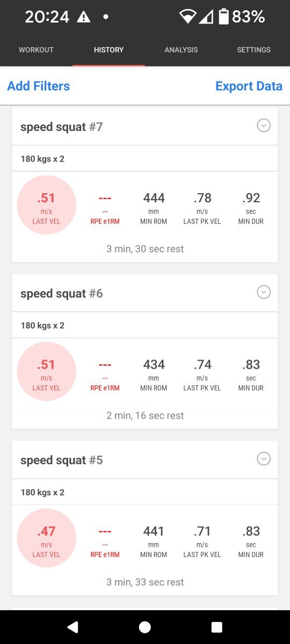Screen dimensions: 290x644
Task: Switch to the Workout tab
Action: point(36,50)
